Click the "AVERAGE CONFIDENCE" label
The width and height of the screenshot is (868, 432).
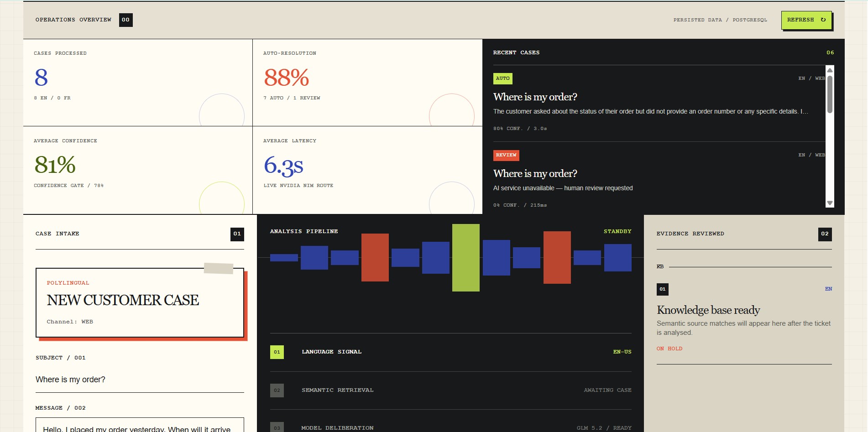65,141
